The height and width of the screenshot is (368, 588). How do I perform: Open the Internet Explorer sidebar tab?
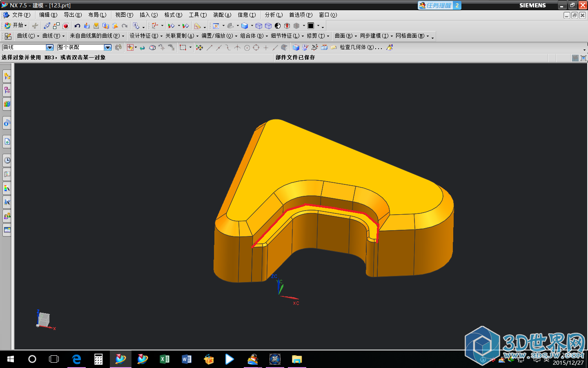pyautogui.click(x=7, y=141)
